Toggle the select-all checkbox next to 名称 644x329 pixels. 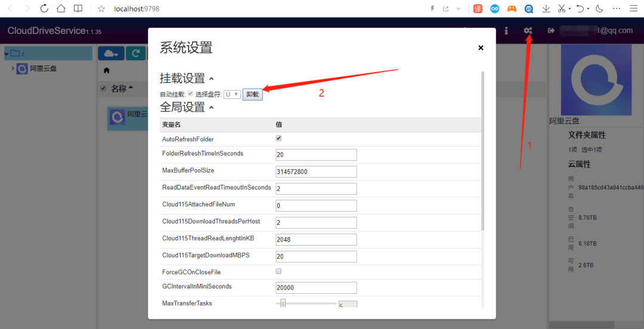103,88
